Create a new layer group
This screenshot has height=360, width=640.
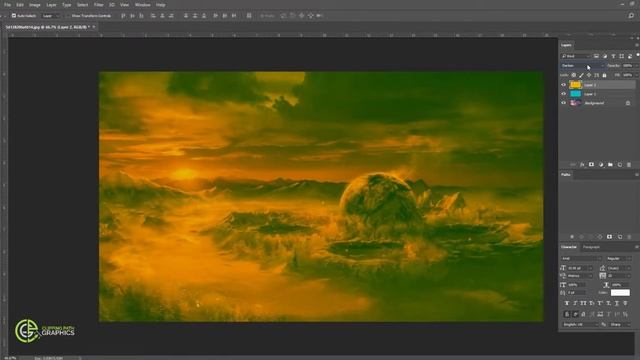[x=610, y=164]
